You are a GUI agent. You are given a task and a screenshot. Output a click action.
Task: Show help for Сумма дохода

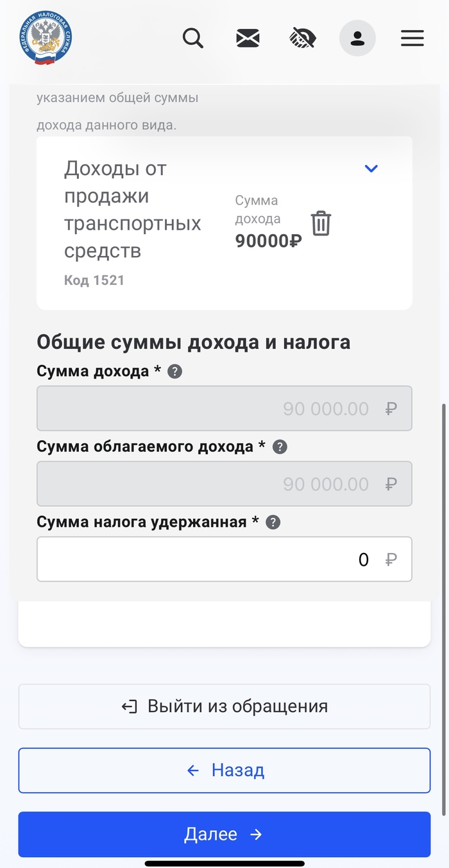click(174, 371)
